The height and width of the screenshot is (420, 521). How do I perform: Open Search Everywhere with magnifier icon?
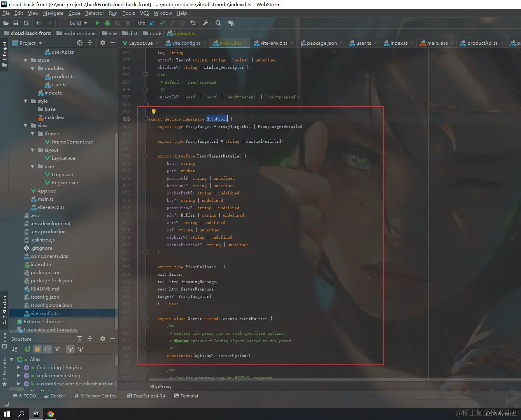point(218,23)
